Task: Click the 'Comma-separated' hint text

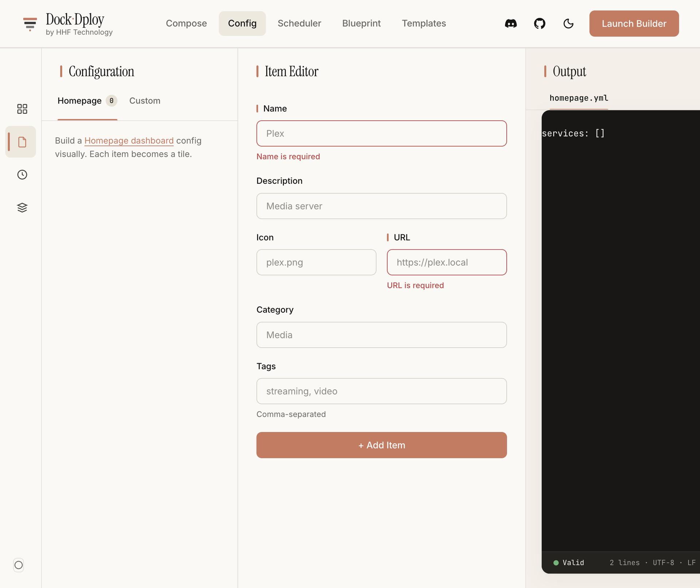Action: coord(291,414)
